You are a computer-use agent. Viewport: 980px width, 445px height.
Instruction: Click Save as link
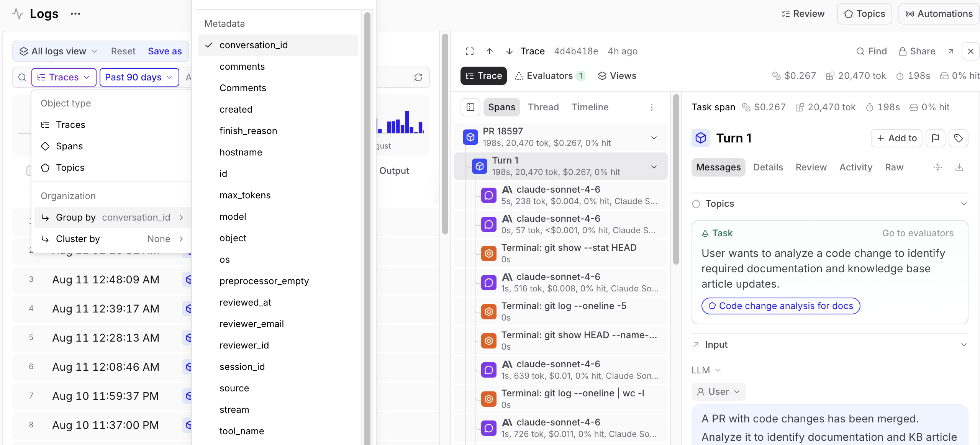165,51
